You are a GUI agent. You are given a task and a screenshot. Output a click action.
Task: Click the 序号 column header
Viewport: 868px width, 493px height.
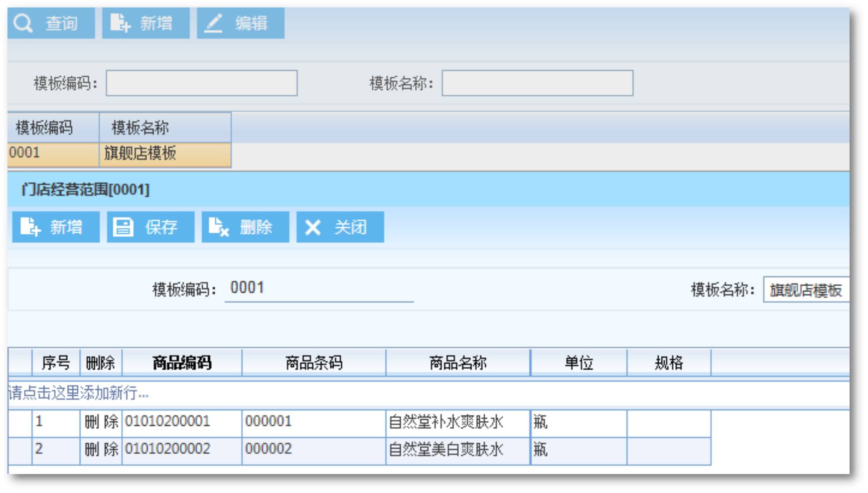click(56, 362)
